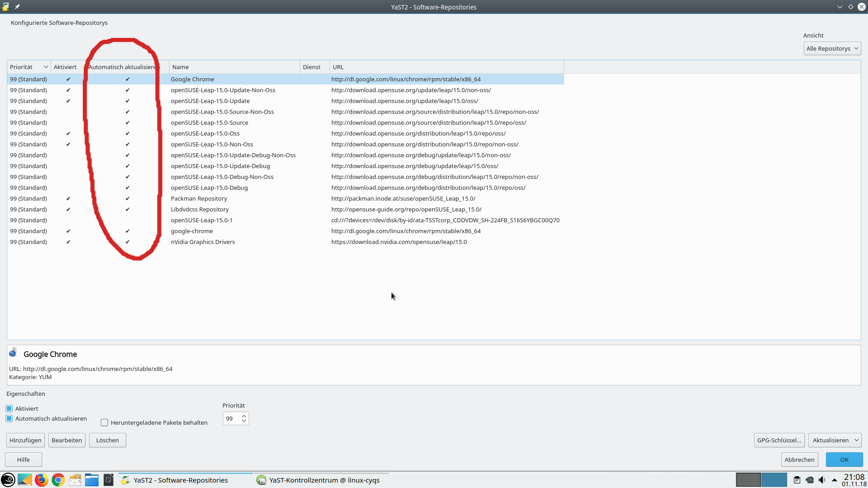
Task: Decrease priority with the spinner down arrow
Action: point(244,421)
